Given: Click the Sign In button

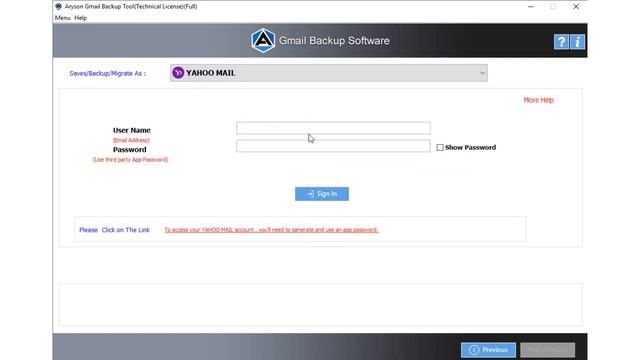Looking at the screenshot, I should point(322,194).
